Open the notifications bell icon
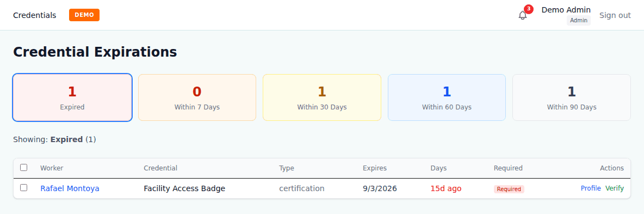The height and width of the screenshot is (214, 644). point(522,15)
